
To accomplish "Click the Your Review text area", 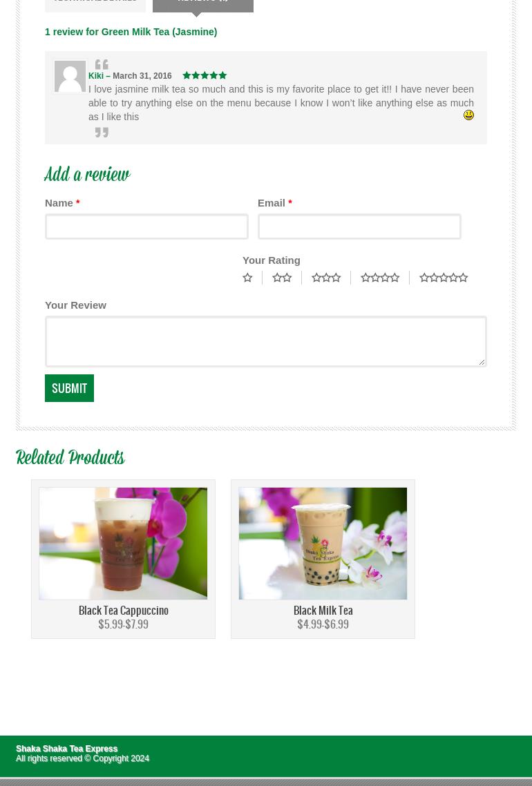I will pos(266,341).
